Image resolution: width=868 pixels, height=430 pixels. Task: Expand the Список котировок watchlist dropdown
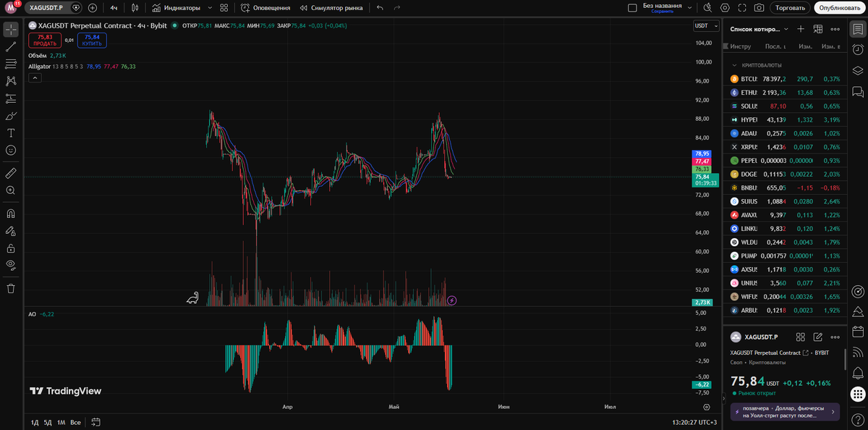759,29
